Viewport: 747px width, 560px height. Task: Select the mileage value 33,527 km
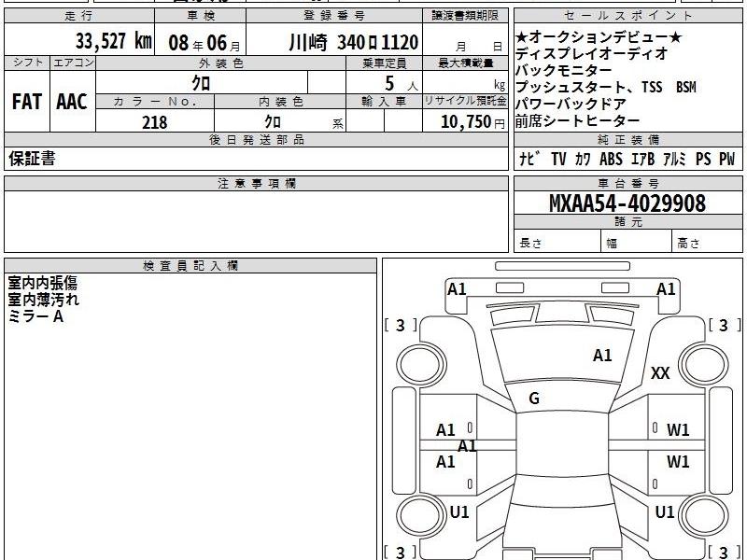pyautogui.click(x=113, y=41)
